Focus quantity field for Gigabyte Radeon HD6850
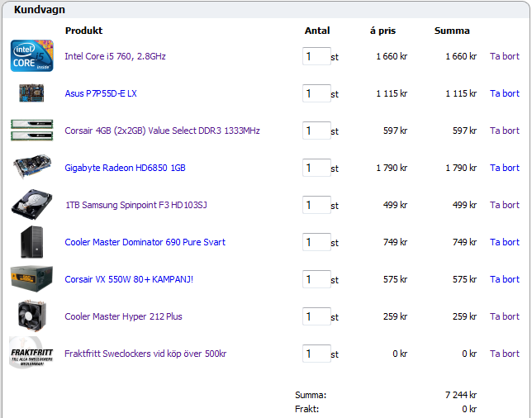The width and height of the screenshot is (532, 418). coord(316,168)
